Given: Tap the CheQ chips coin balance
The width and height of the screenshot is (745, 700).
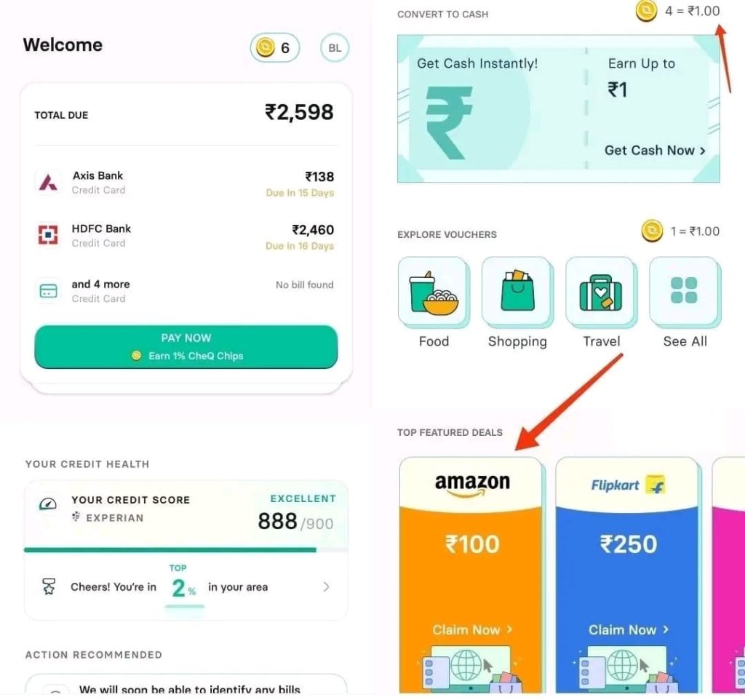Looking at the screenshot, I should click(x=274, y=47).
